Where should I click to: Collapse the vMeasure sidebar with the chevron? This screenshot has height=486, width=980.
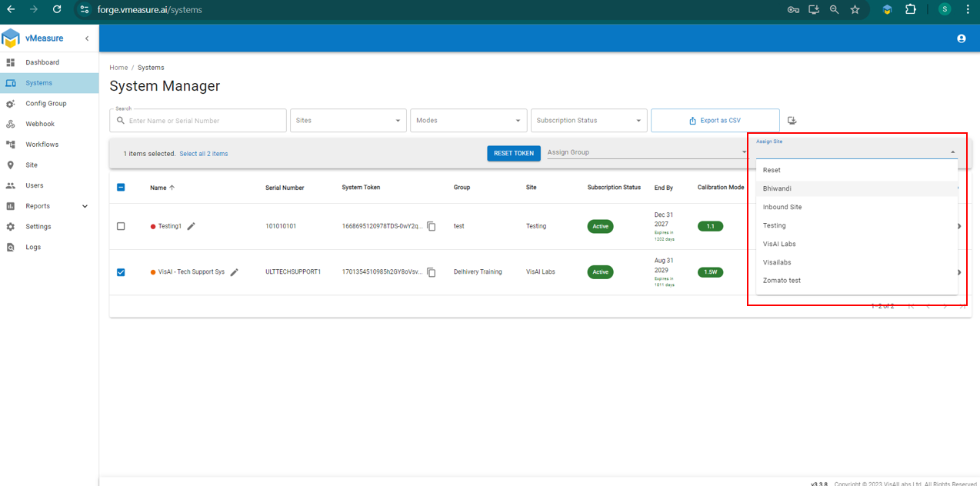point(87,38)
